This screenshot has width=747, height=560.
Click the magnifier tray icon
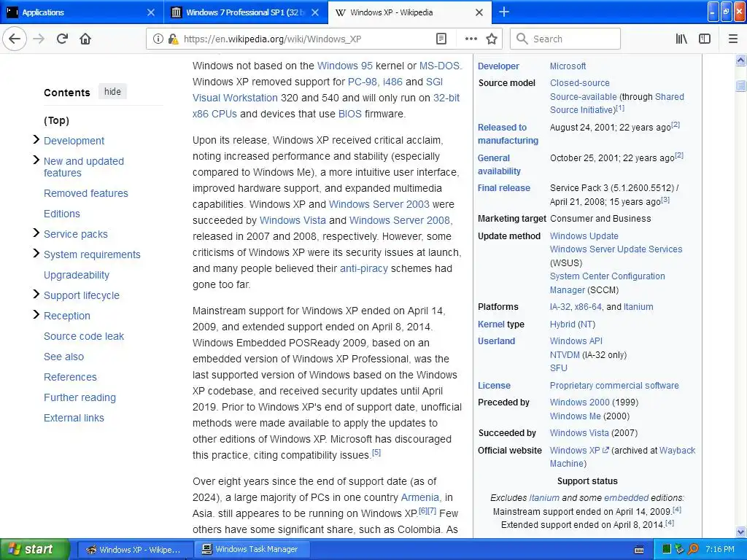click(x=693, y=550)
